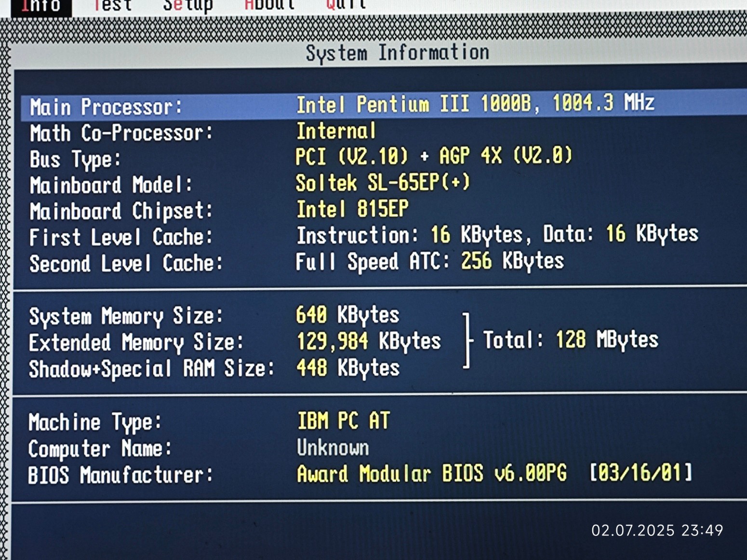Click the Soltek SL-65EP(+) value

pyautogui.click(x=383, y=183)
